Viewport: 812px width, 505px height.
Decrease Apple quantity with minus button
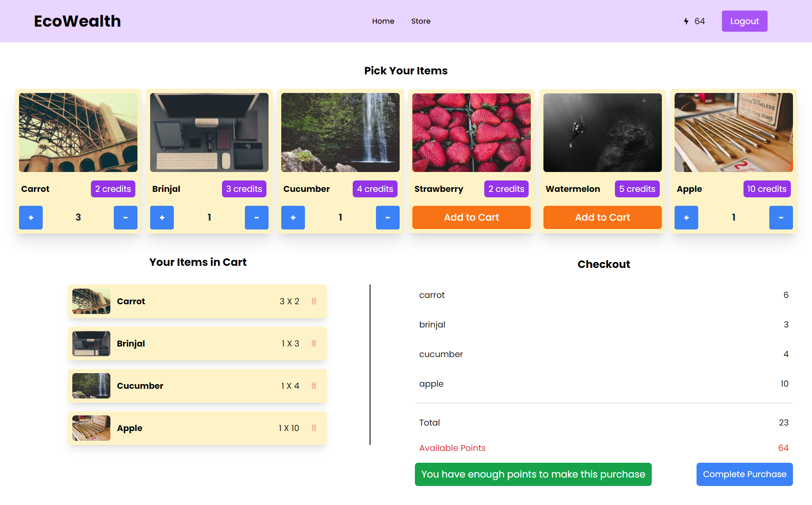[781, 218]
